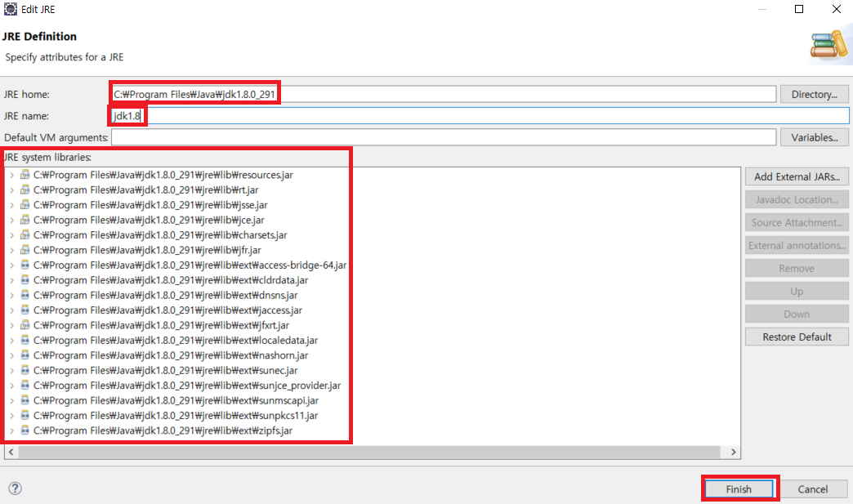Open the help question mark icon
Image resolution: width=853 pixels, height=504 pixels.
pyautogui.click(x=16, y=488)
